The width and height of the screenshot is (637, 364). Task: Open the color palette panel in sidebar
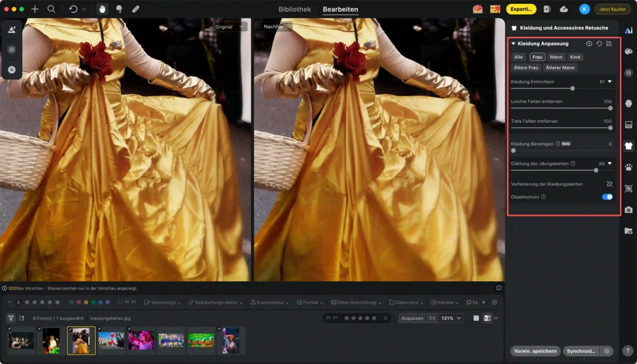point(629,51)
